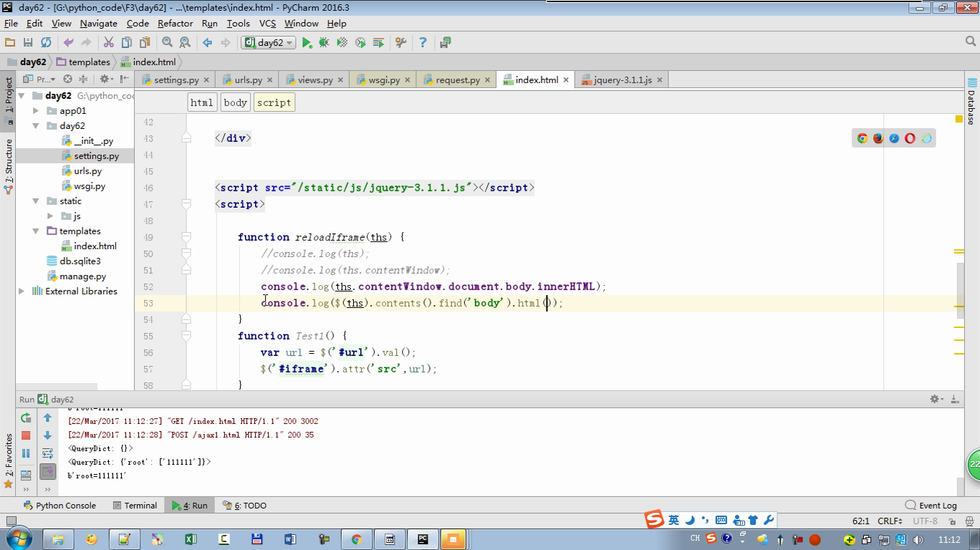
Task: Expand the app01 folder
Action: tap(36, 111)
